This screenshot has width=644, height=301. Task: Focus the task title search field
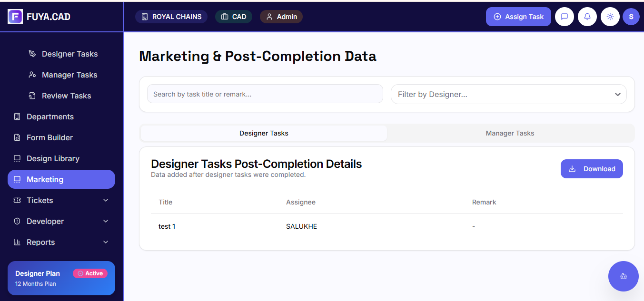point(265,94)
